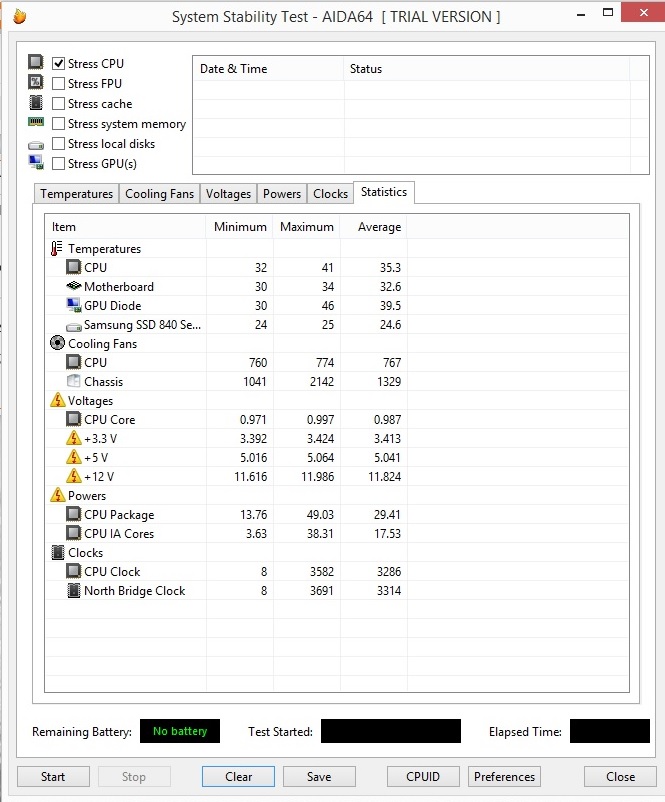
Task: Click the bolt icon beside +12 V
Action: [x=74, y=476]
